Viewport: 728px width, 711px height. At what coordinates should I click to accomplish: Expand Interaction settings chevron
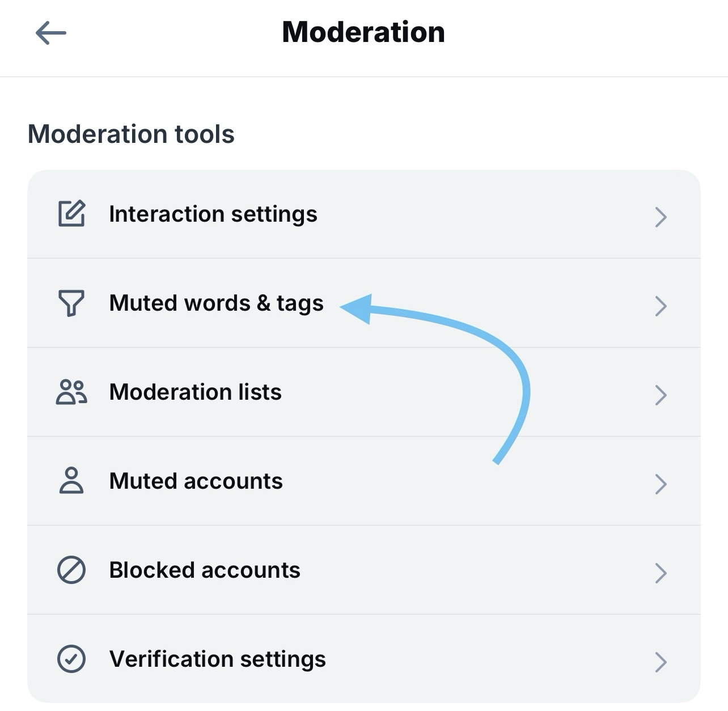point(661,217)
